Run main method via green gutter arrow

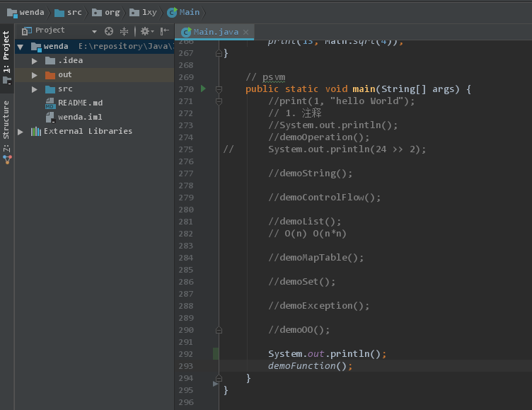coord(203,89)
